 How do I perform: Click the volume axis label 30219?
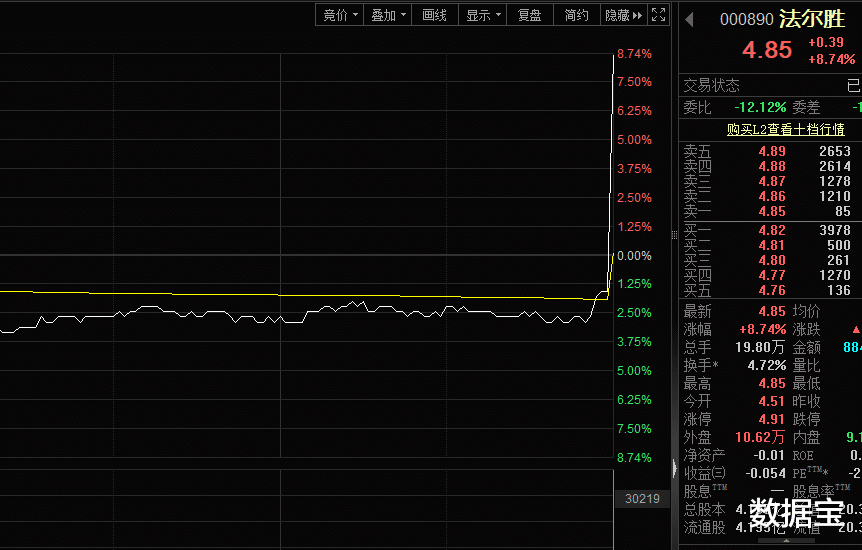click(x=642, y=499)
